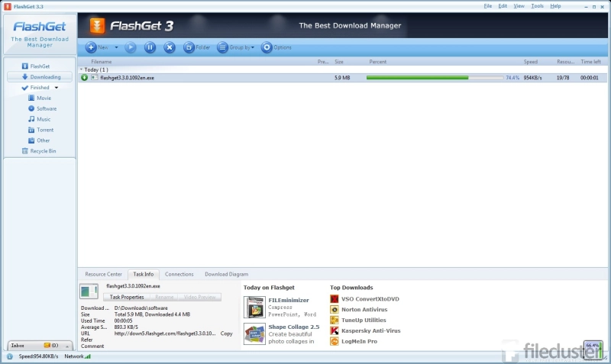611x364 pixels.
Task: Open the Torrent category
Action: coord(41,130)
